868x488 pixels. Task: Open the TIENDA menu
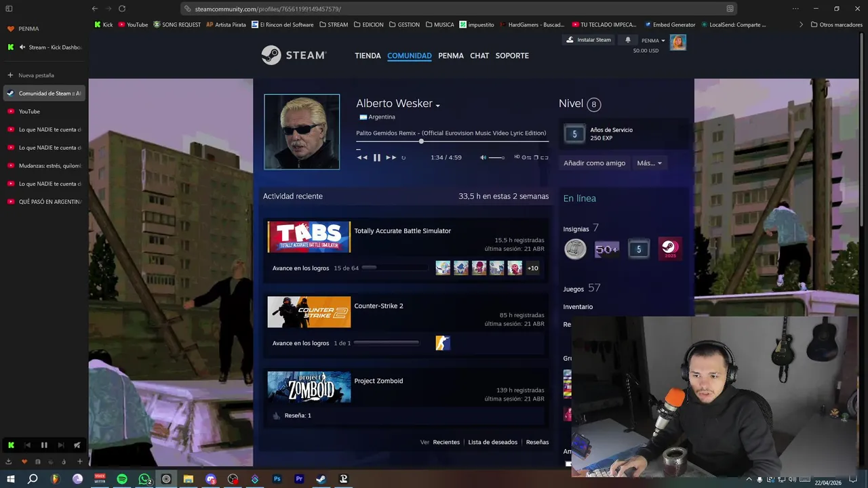click(368, 56)
